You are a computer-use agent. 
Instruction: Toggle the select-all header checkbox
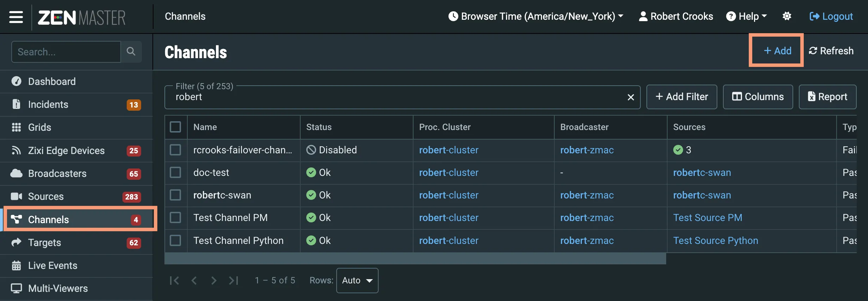[175, 127]
